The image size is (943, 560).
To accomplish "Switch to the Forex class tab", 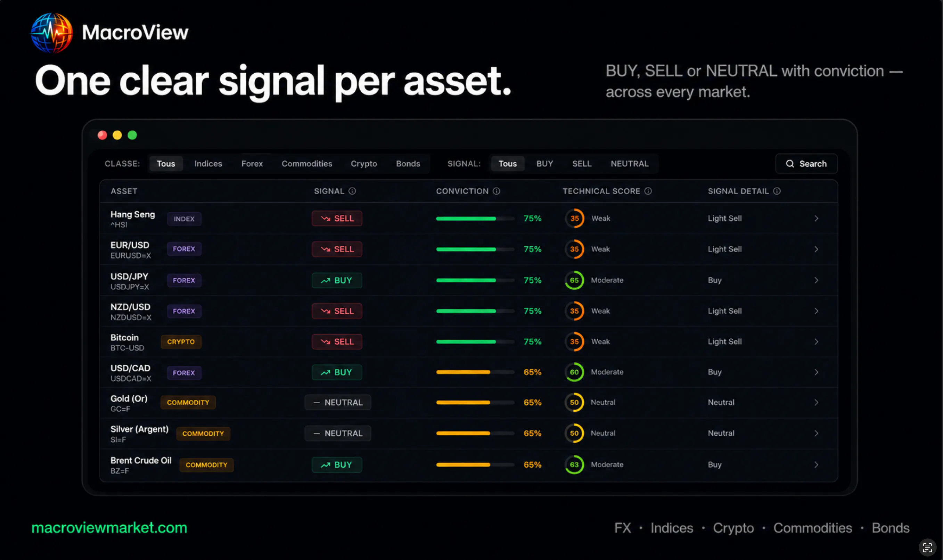I will click(252, 164).
